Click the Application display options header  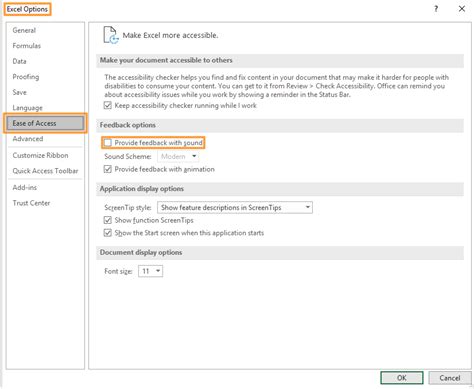(280, 189)
